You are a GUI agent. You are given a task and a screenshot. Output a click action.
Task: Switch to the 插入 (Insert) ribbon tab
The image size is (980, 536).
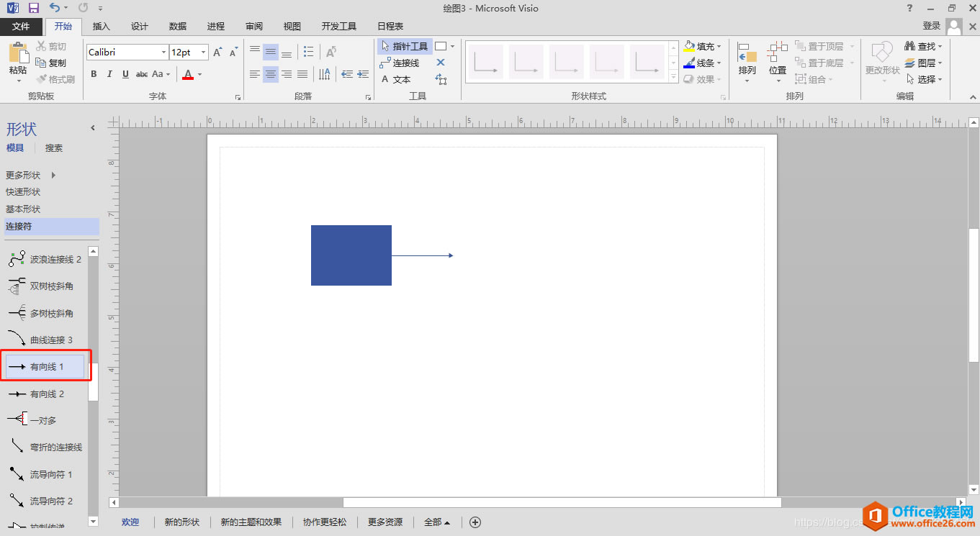(101, 26)
